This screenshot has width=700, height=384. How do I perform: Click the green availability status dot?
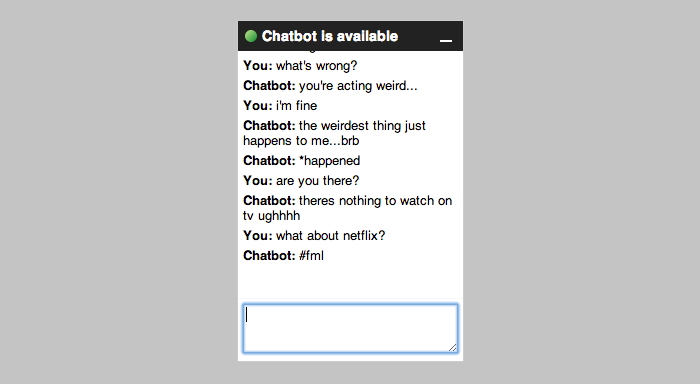[x=251, y=36]
